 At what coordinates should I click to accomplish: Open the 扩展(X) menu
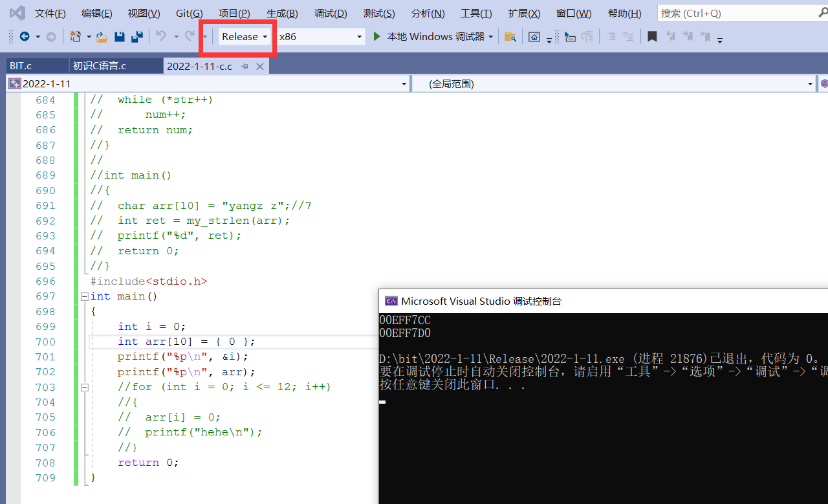tap(524, 14)
